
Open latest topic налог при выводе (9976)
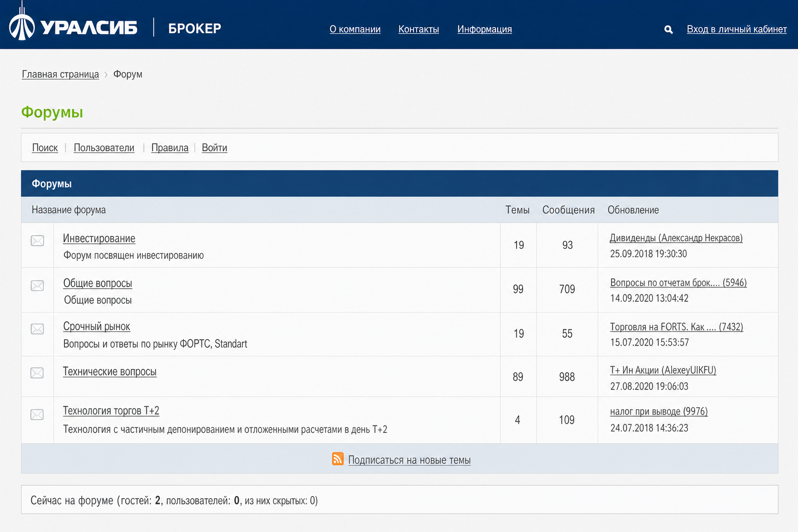(x=659, y=411)
